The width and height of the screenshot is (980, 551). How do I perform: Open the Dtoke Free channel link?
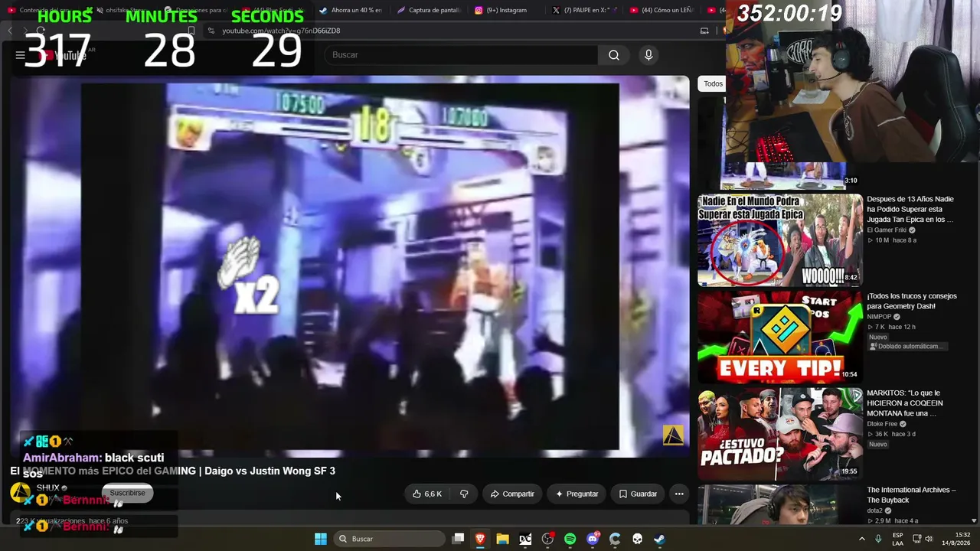[882, 424]
